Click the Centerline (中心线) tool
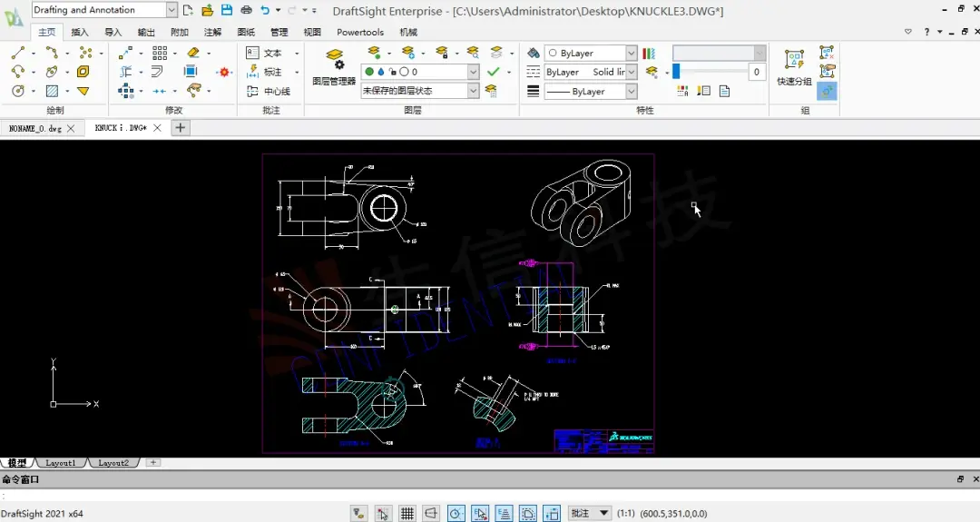The image size is (980, 522). (x=269, y=92)
